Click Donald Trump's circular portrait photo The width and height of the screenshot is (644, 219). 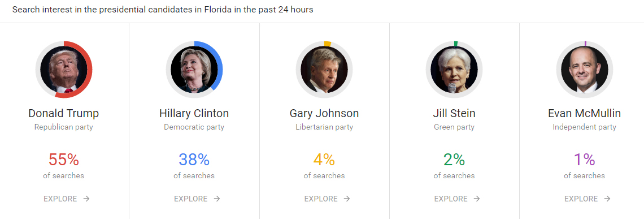click(64, 70)
